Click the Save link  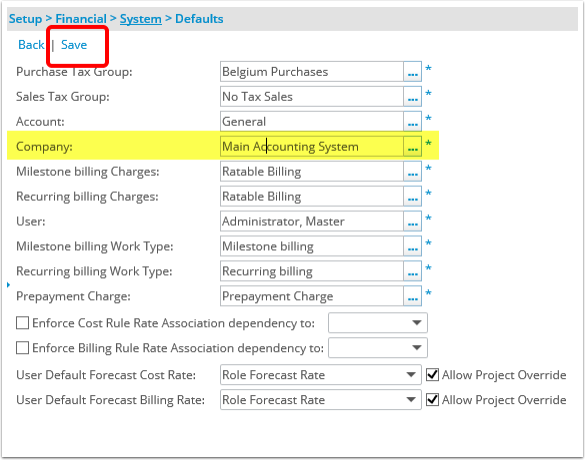[x=74, y=45]
